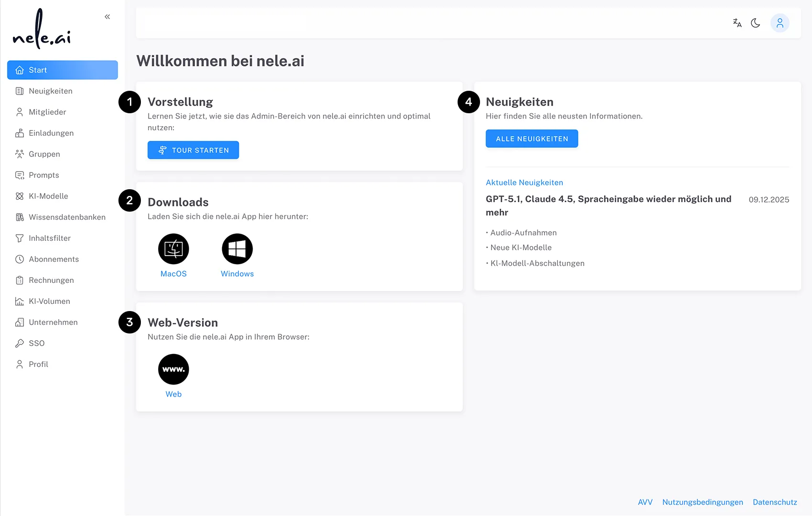Open the Aktuelle Neuigkeiten link
812x516 pixels.
[524, 182]
